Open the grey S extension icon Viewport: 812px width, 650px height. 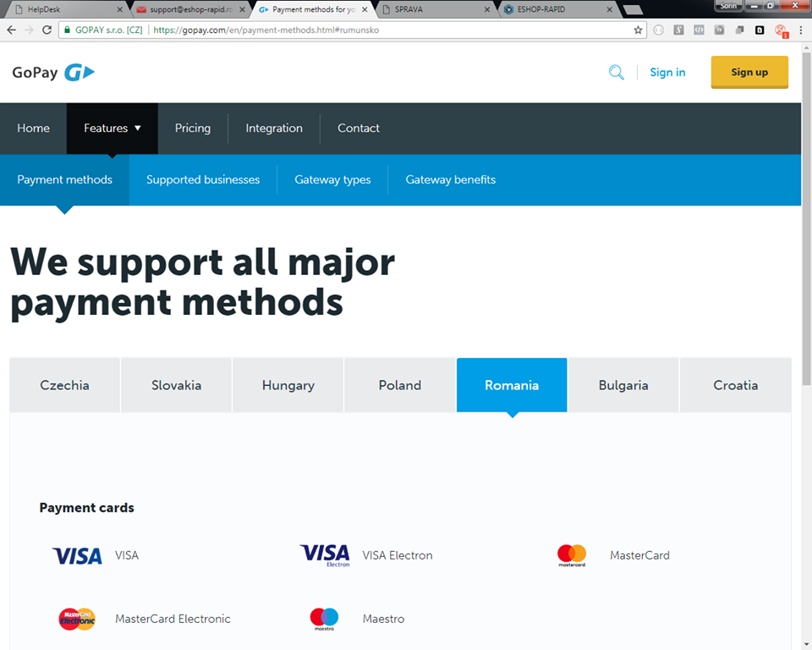click(678, 30)
